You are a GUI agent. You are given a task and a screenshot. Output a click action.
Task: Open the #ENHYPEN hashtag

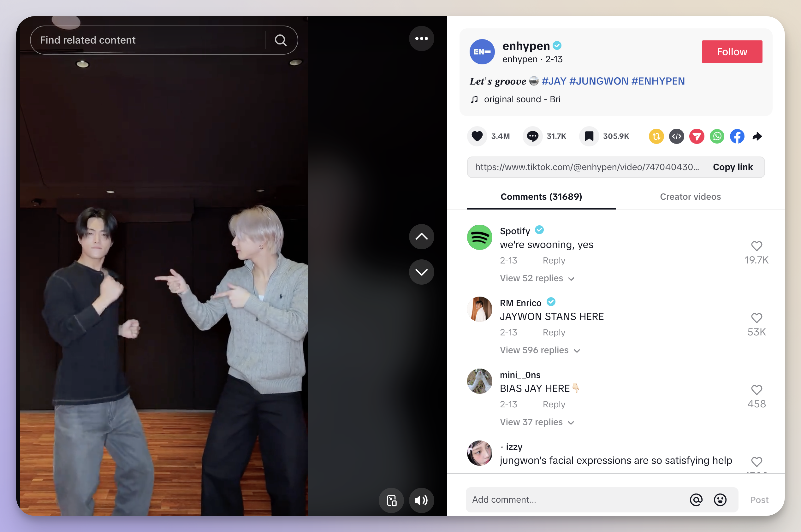tap(658, 81)
